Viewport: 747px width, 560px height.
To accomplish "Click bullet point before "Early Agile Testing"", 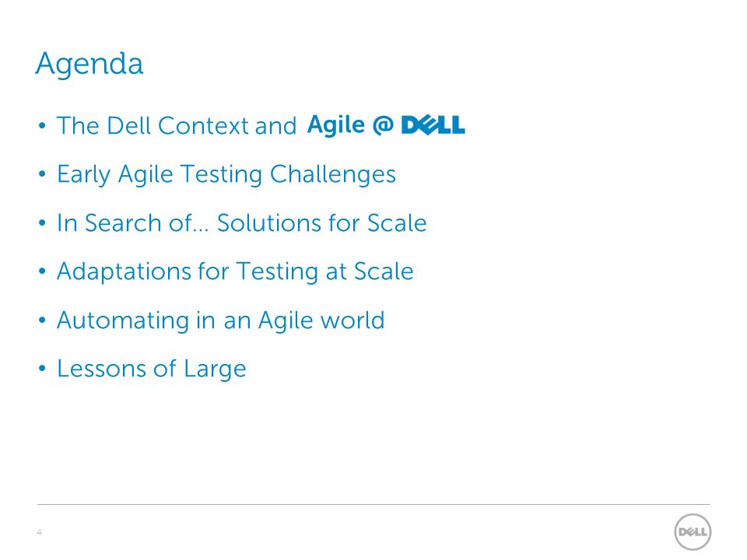I will 42,174.
